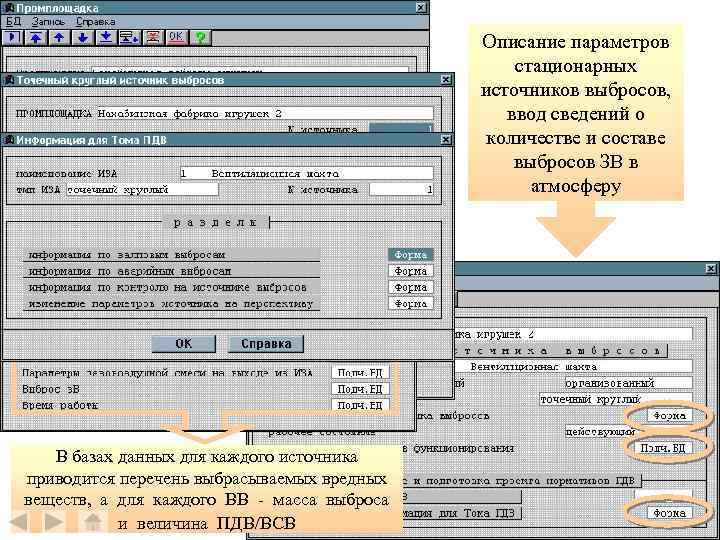Select row информация по контролю на источнике выбросов
The height and width of the screenshot is (540, 720).
171,287
